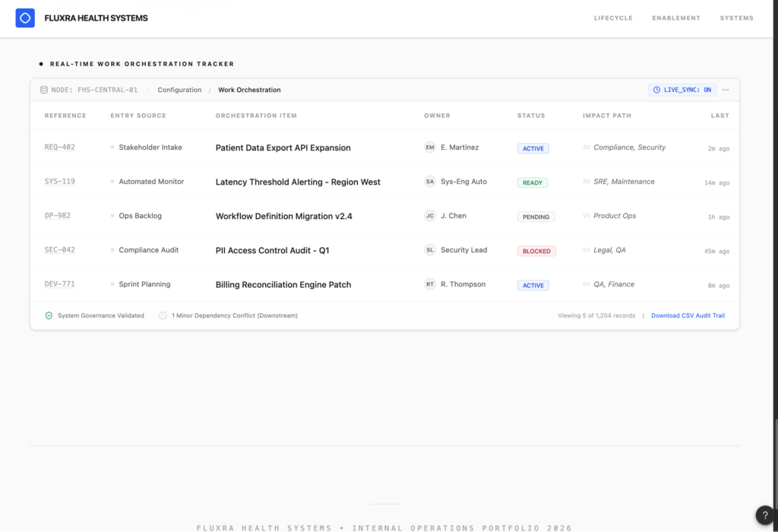Click link icon next to QA, Finance
Viewport: 778px width, 532px height.
click(x=587, y=284)
